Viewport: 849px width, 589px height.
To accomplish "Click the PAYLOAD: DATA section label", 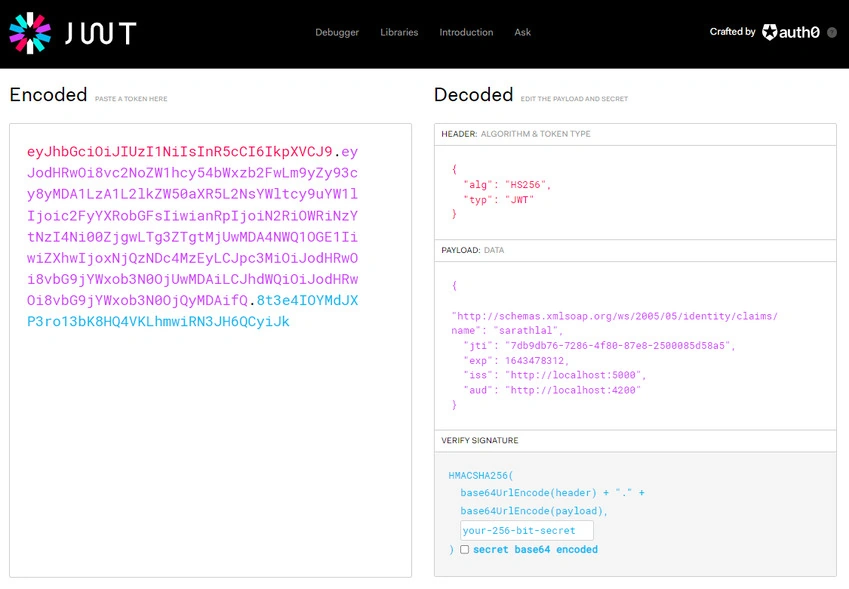I will 472,250.
